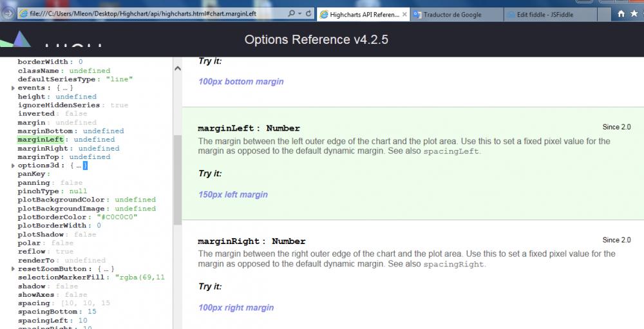Screen dimensions: 644x329
Task: Select className option in sidebar
Action: [x=38, y=71]
